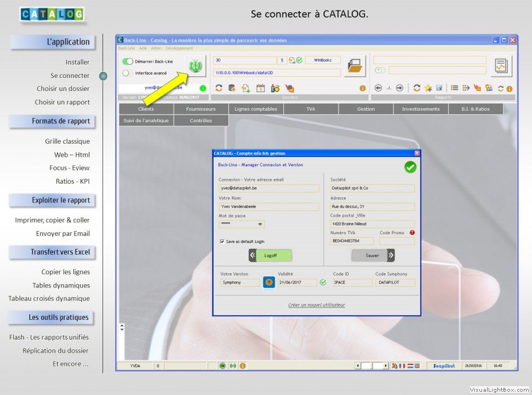Select the B.I. & Ratios tab
Viewport: 532px width, 395px height.
click(476, 109)
